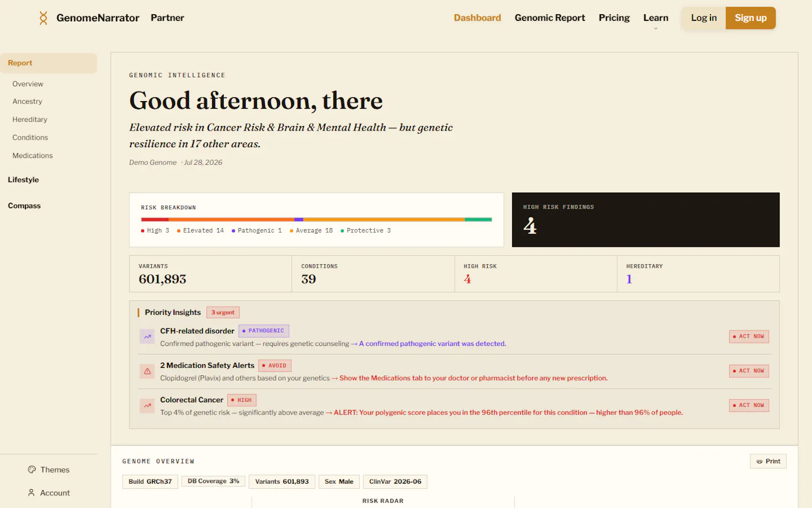Screen dimensions: 812x508
Task: Click the GenomeNarrator DNA helix logo icon
Action: (44, 18)
